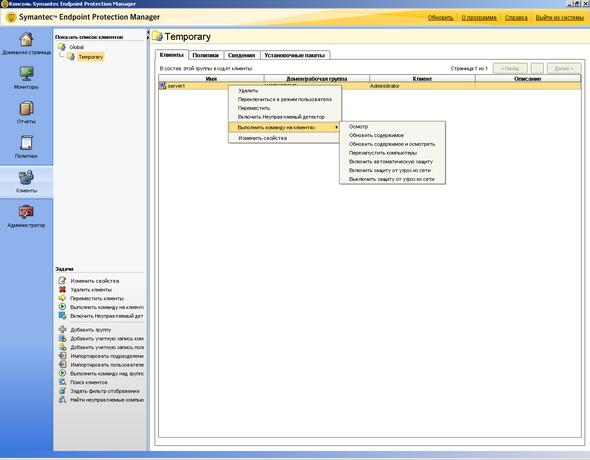Viewport: 590px width, 460px height.
Task: Sort by the Домен/рабочая группа column header
Action: coord(316,79)
